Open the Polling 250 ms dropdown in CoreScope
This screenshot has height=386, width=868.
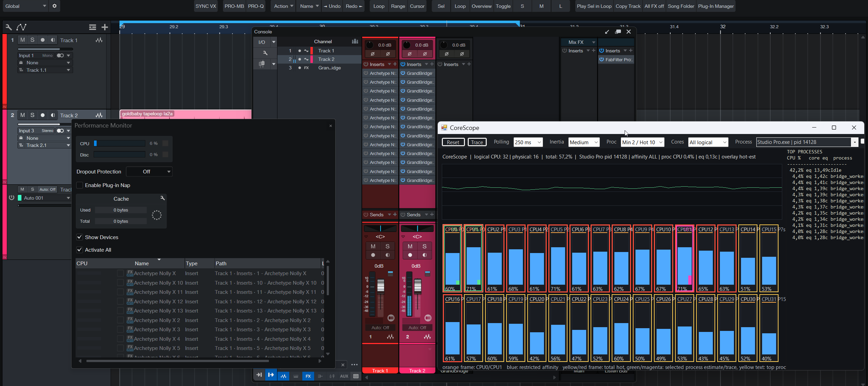(x=528, y=142)
